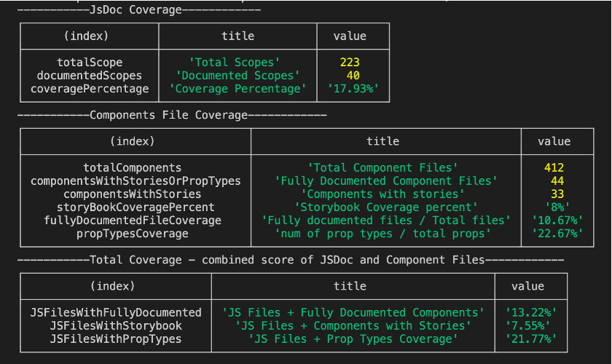
Task: Select 'Fully Documented Component Files' title text
Action: 386,181
